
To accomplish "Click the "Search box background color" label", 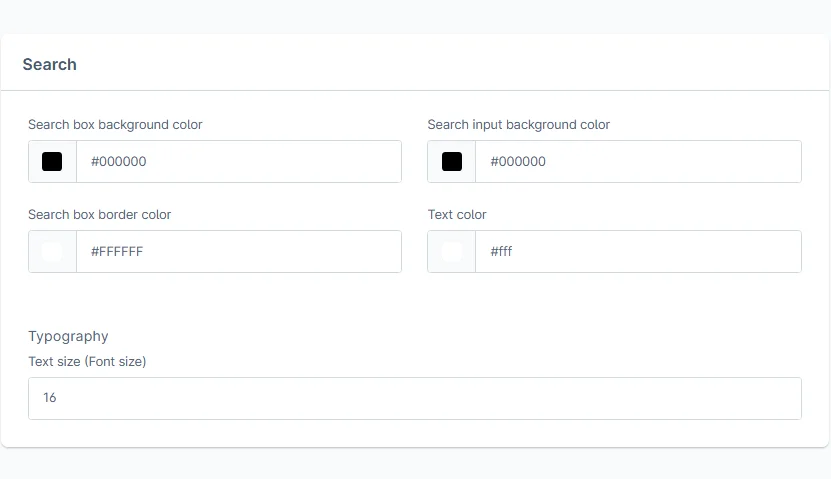I will pyautogui.click(x=115, y=125).
